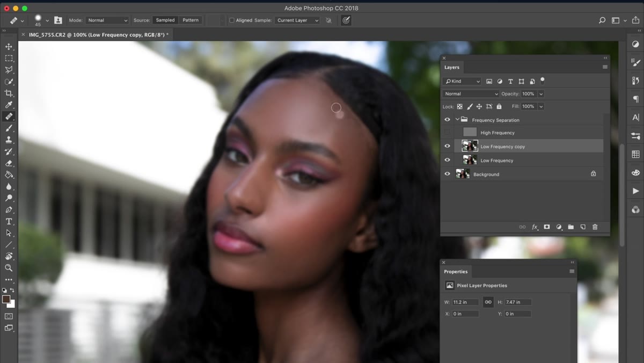Select the History Brush tool

(9, 151)
